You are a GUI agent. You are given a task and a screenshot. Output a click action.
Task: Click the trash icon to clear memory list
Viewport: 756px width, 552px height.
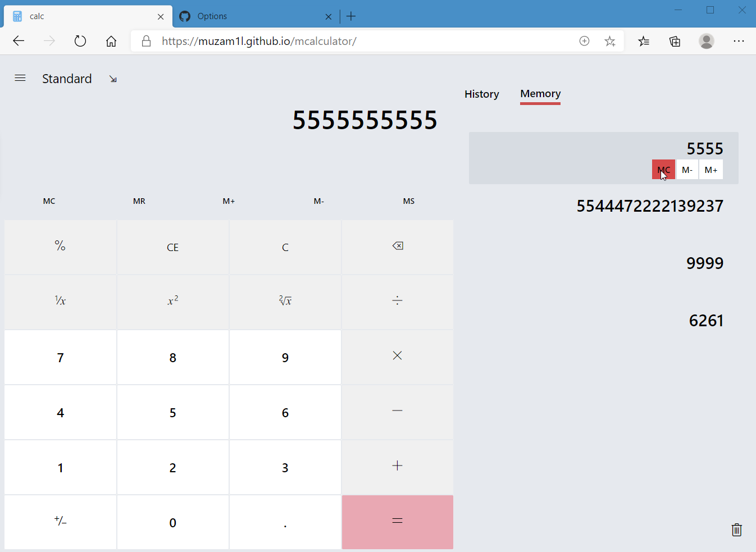click(736, 530)
